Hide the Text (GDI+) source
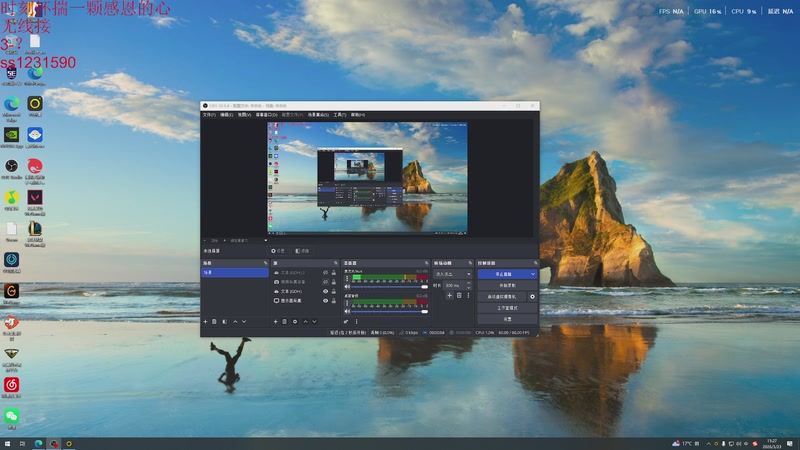This screenshot has width=800, height=450. (x=326, y=291)
